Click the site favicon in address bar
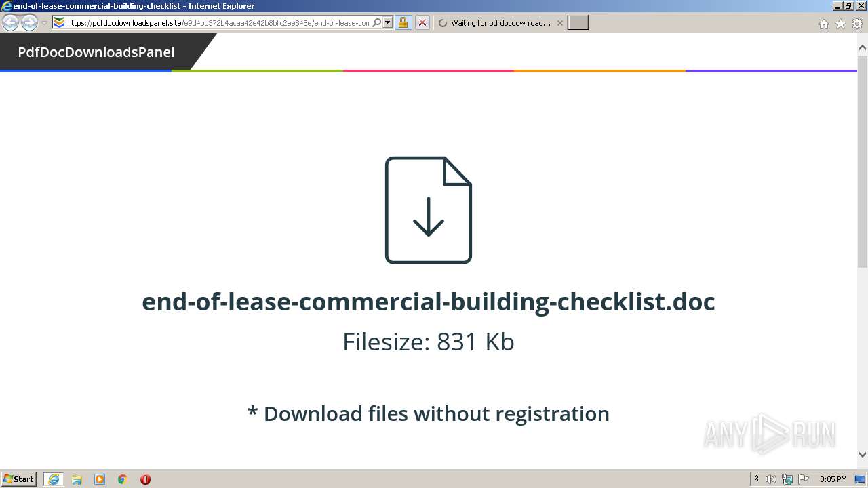 coord(59,22)
